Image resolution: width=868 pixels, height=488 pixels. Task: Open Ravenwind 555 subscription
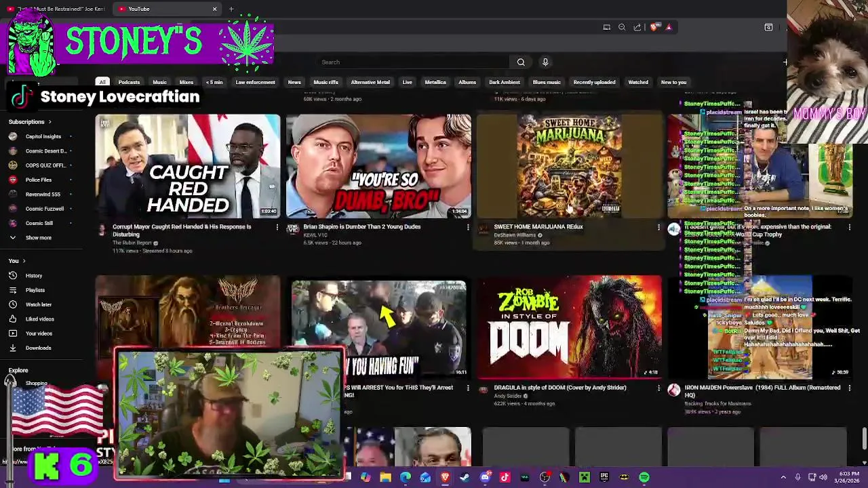coord(43,195)
